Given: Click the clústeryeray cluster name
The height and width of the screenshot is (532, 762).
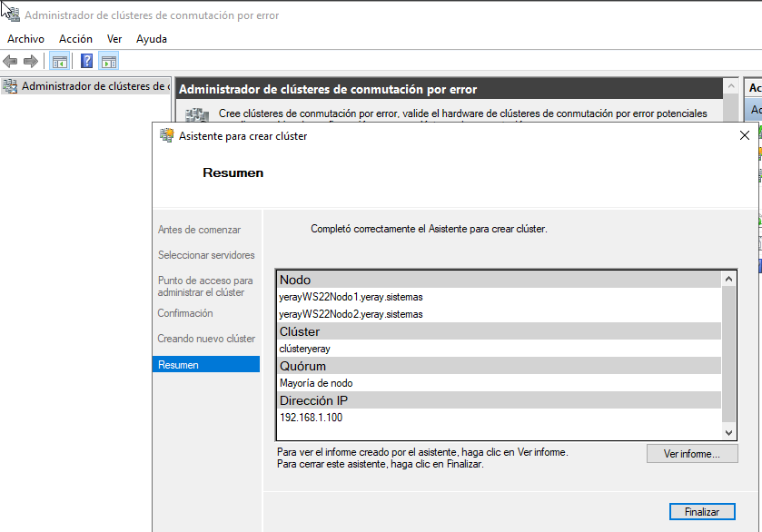Looking at the screenshot, I should click(304, 349).
